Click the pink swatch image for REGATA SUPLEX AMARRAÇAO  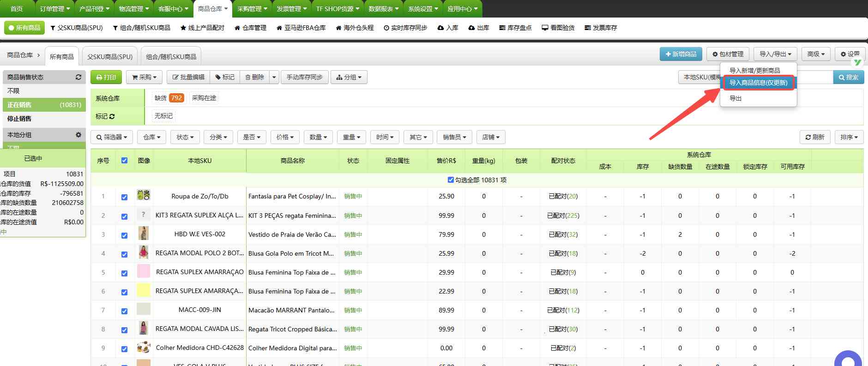[x=144, y=271]
